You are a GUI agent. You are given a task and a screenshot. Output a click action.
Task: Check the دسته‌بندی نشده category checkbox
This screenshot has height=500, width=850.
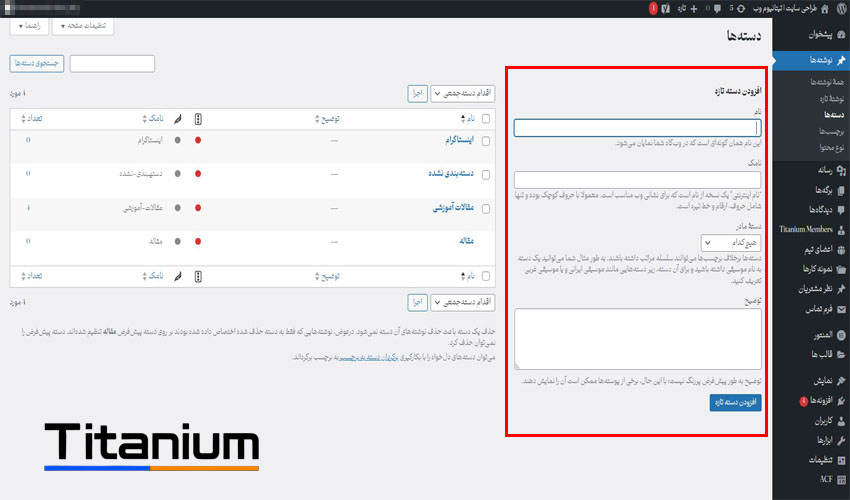(486, 175)
